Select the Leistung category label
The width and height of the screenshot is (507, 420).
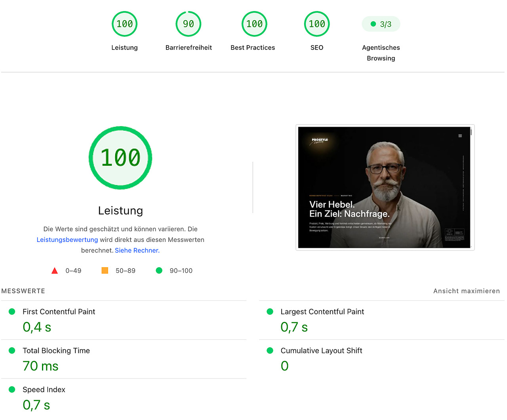pyautogui.click(x=125, y=48)
